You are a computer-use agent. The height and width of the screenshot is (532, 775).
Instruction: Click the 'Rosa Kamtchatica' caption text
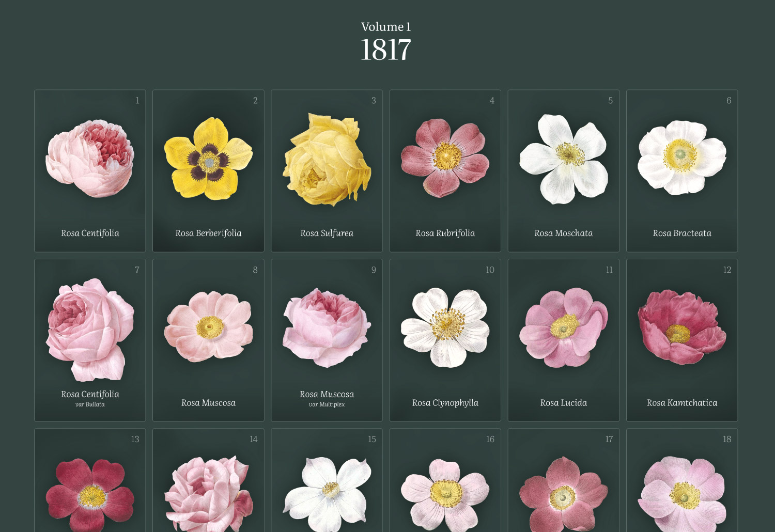coord(682,403)
